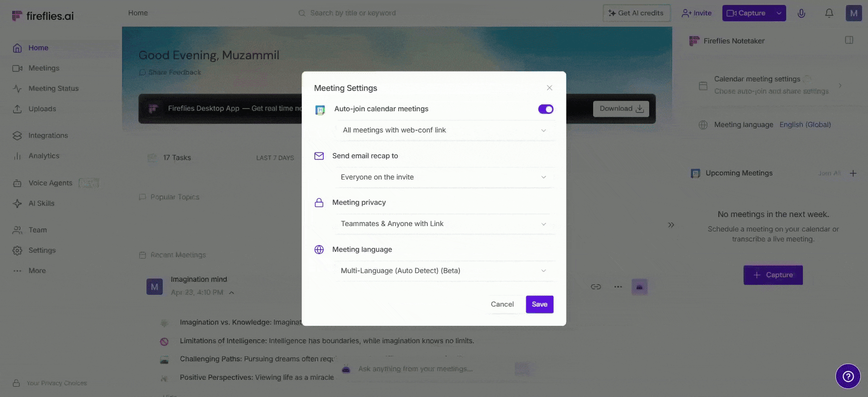Open the Capture dropdown arrow in the top bar
Viewport: 868px width, 397px height.
coord(779,13)
